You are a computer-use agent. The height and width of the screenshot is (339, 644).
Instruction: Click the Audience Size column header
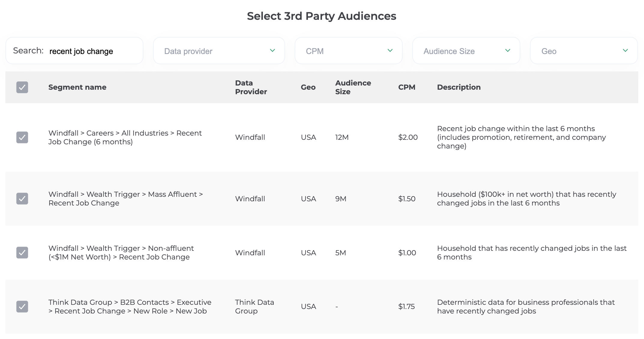(x=353, y=87)
